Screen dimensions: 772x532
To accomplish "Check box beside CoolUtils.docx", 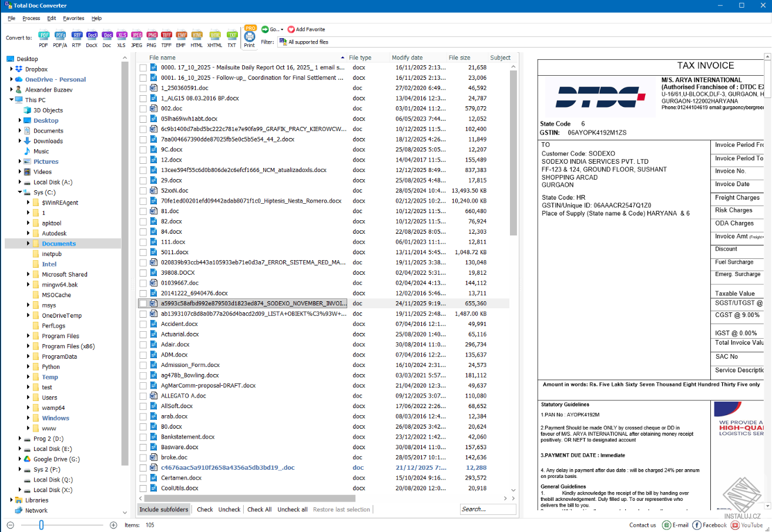I will (143, 489).
